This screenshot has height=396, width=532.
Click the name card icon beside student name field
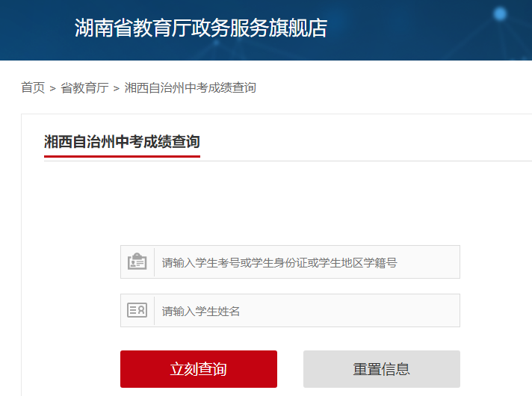(x=137, y=311)
